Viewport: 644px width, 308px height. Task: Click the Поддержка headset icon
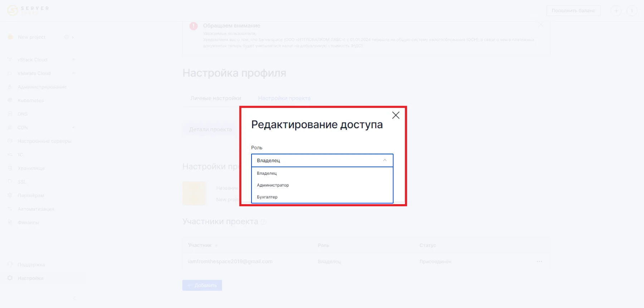click(x=10, y=264)
